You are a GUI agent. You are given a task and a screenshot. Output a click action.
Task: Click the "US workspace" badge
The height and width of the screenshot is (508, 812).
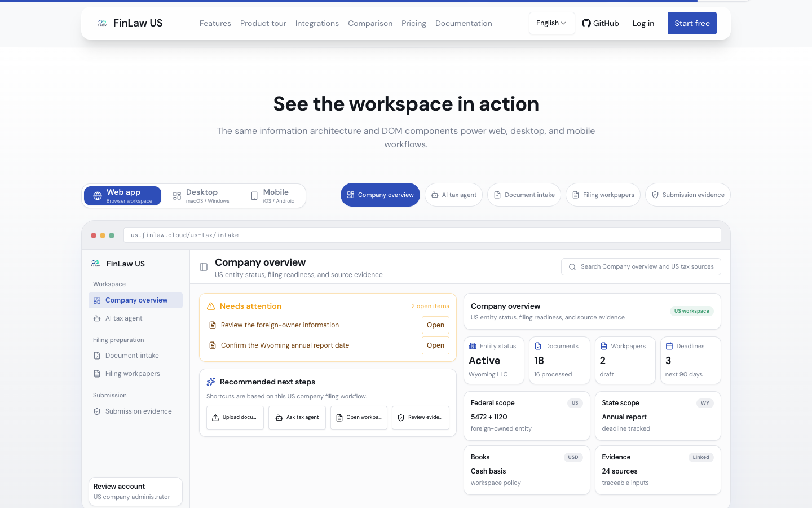point(692,311)
